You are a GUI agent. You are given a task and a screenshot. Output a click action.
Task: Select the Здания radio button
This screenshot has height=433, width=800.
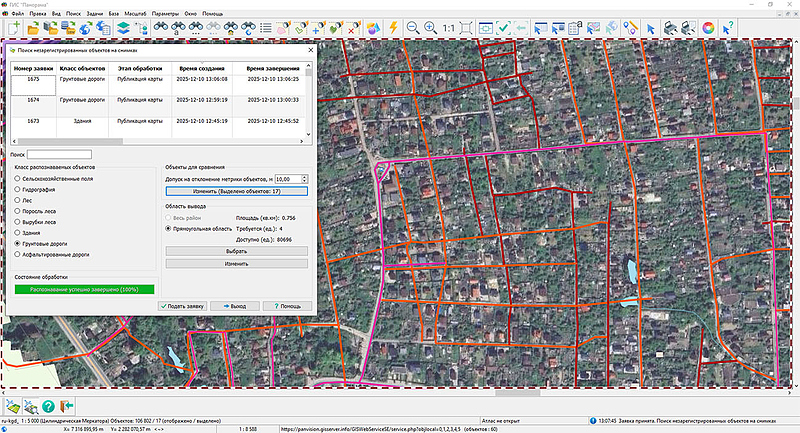click(x=17, y=232)
